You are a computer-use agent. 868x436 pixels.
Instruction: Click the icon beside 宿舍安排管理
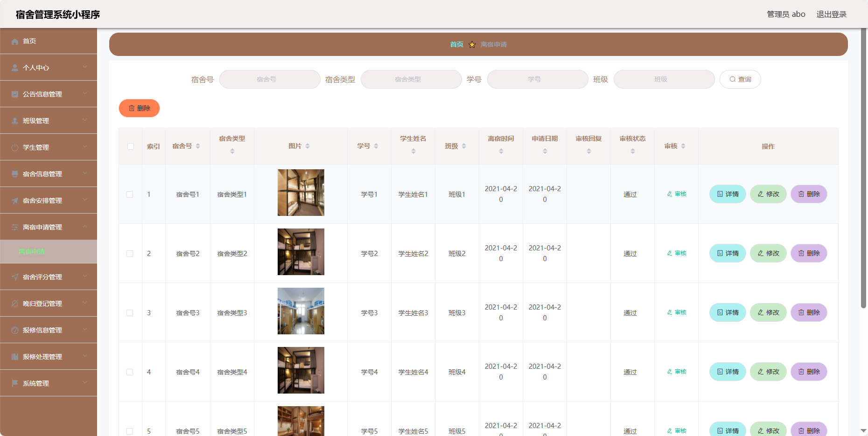point(15,201)
